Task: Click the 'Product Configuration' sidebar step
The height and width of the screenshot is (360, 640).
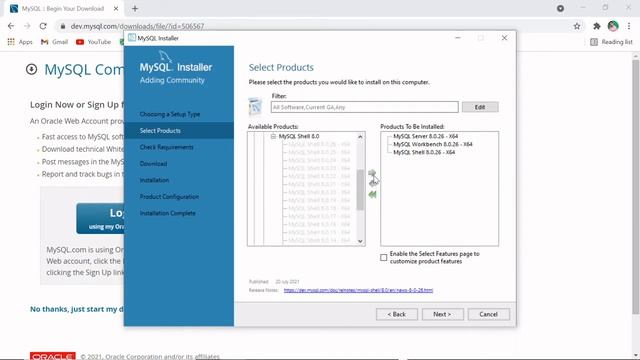Action: (169, 197)
